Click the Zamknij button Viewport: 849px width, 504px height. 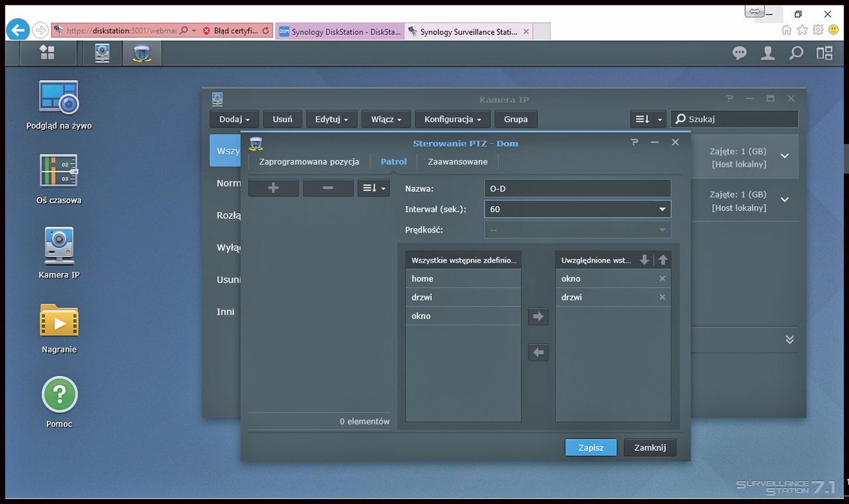650,448
